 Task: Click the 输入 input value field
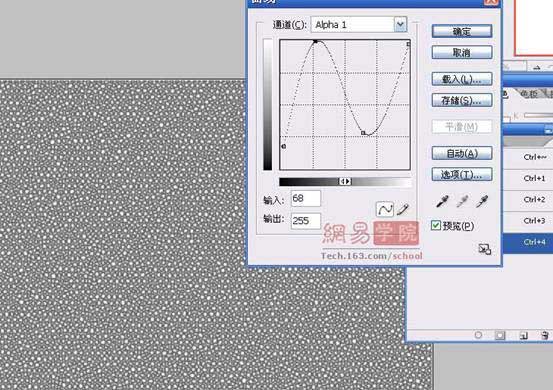pos(306,199)
